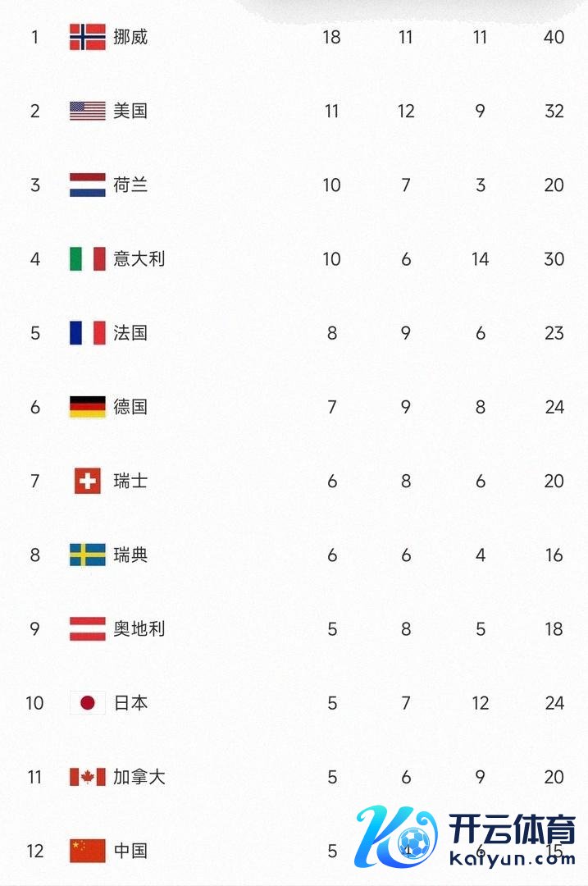This screenshot has height=886, width=588.
Task: Click the Austria flag icon
Action: 88,629
